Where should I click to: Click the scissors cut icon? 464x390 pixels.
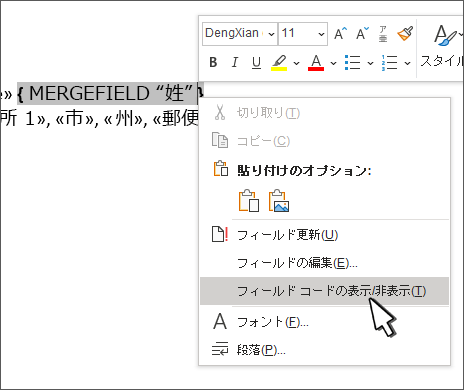(220, 112)
